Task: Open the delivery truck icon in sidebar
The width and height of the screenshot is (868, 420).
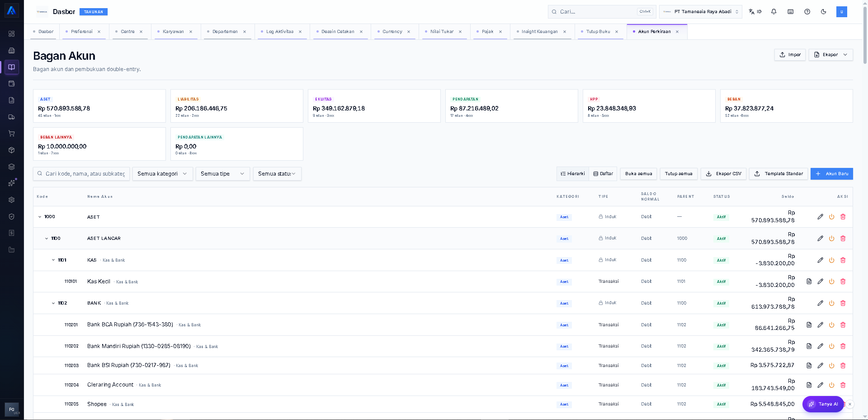Action: (12, 117)
